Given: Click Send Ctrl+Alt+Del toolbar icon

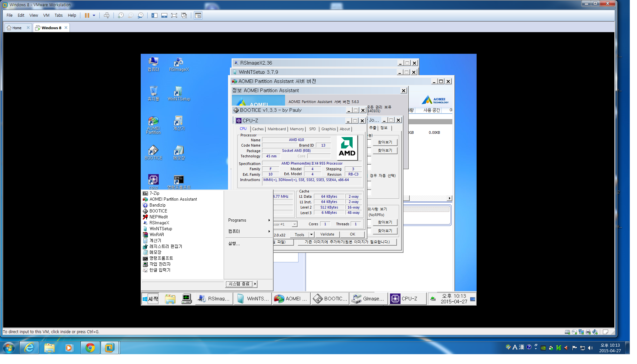Looking at the screenshot, I should click(x=107, y=15).
